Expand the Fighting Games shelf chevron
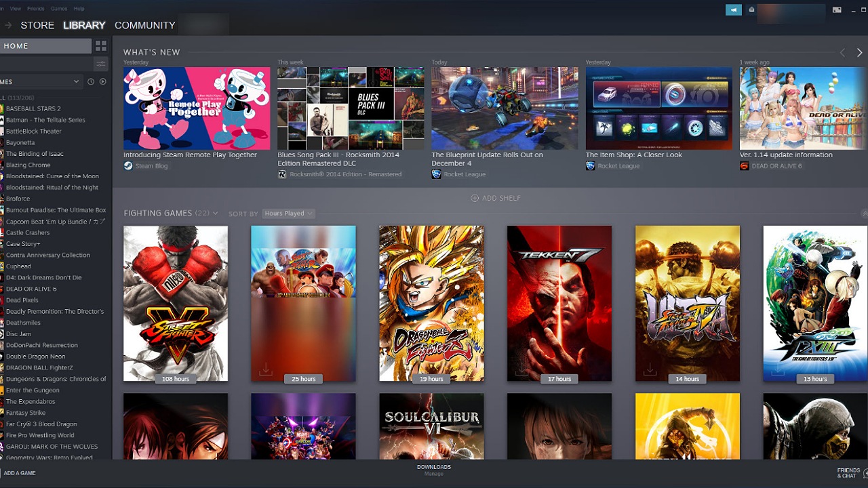This screenshot has width=868, height=488. [215, 213]
